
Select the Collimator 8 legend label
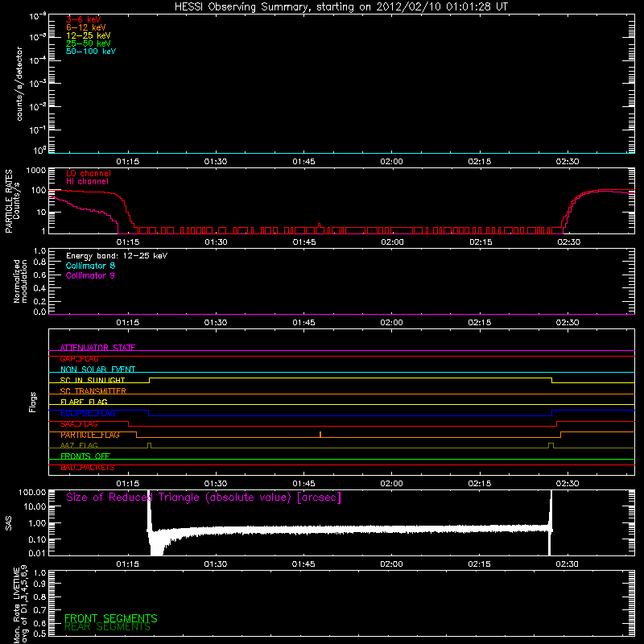pyautogui.click(x=90, y=266)
